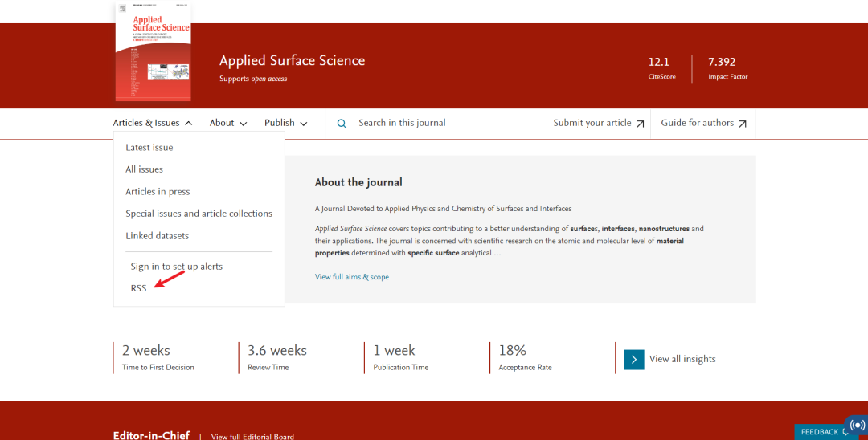Open the Applied Surface Science cover thumbnail
Screen dimensions: 868x440
point(154,52)
